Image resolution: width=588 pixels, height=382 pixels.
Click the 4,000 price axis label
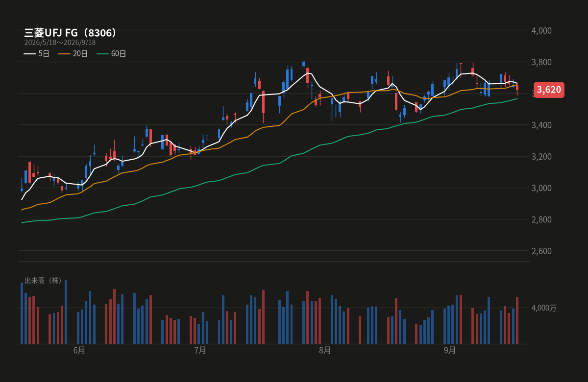[x=541, y=30]
